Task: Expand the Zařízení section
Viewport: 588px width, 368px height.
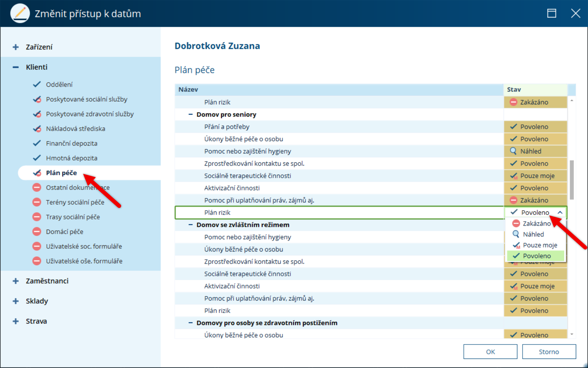Action: [x=16, y=47]
